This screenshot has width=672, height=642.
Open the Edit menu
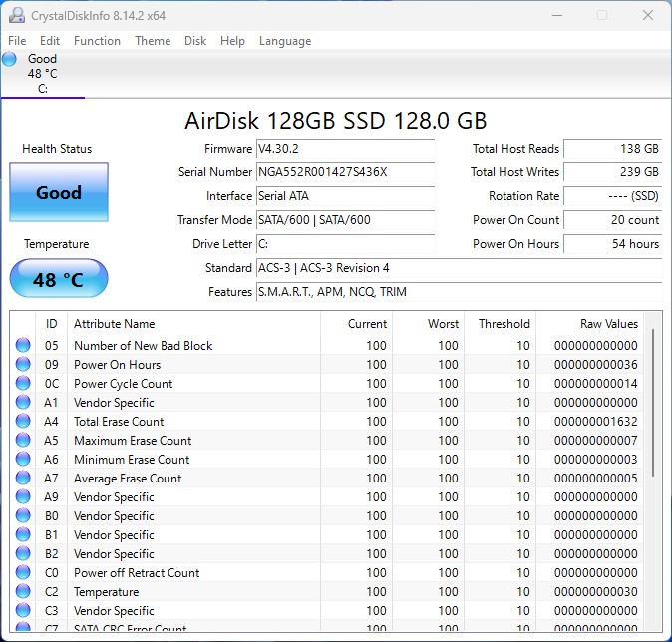point(50,41)
